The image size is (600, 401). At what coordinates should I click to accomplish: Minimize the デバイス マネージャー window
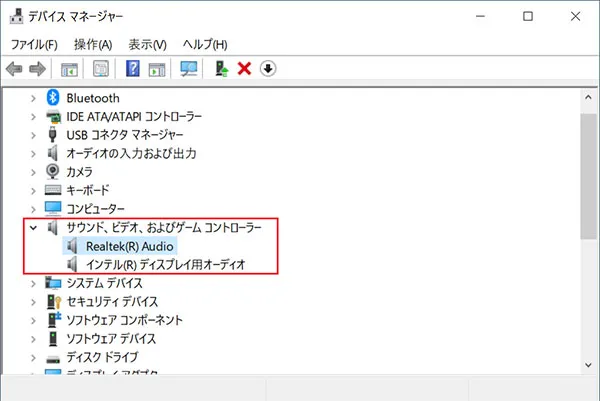coord(481,16)
